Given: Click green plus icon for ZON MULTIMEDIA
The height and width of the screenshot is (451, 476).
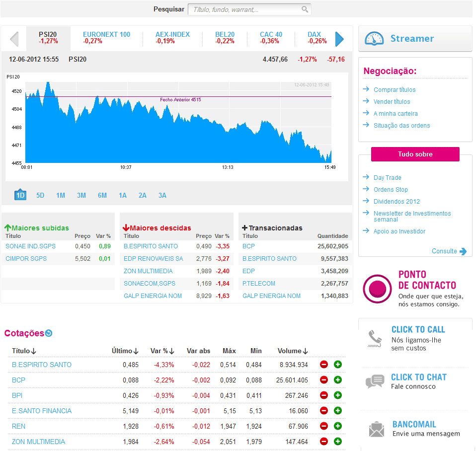Looking at the screenshot, I should pos(337,441).
